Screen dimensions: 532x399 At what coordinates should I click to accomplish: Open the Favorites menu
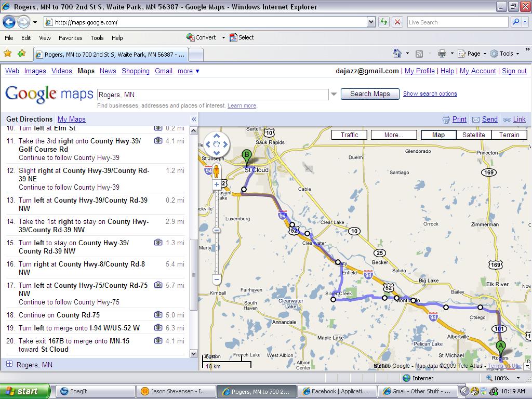[x=70, y=37]
